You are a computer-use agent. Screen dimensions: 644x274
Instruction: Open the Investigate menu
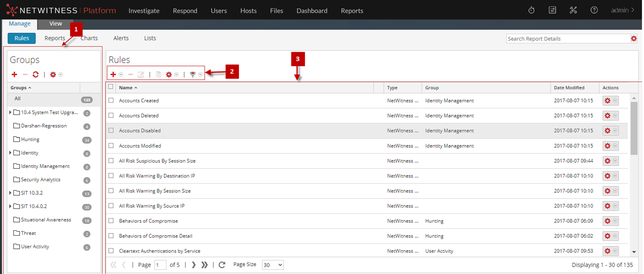pyautogui.click(x=144, y=11)
